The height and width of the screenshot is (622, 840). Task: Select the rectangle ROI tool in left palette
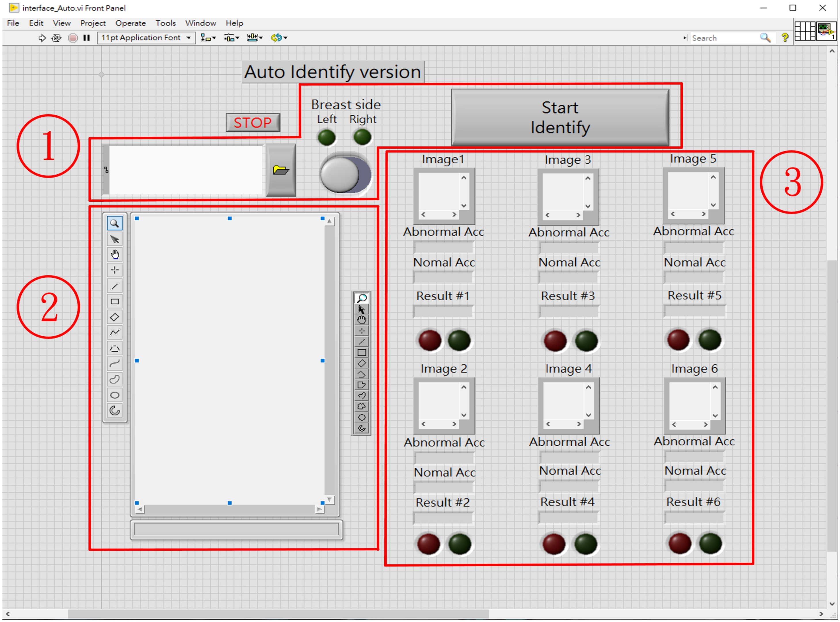click(x=114, y=302)
